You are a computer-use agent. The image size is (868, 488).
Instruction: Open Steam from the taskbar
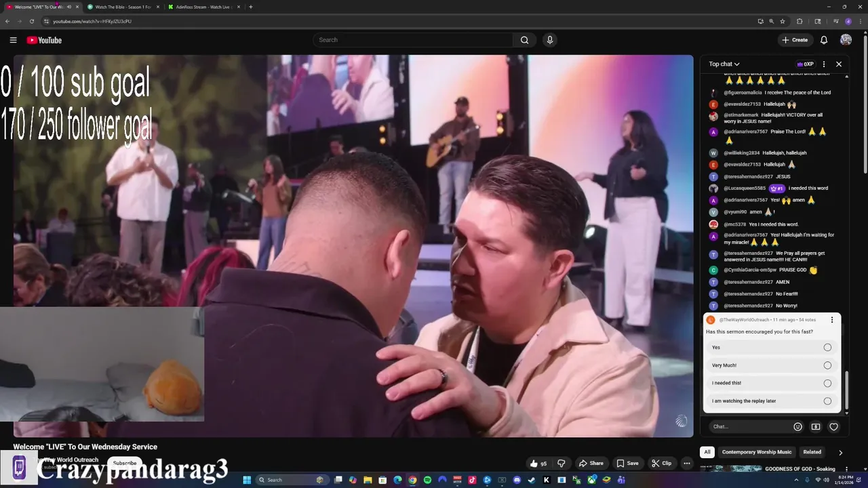point(532,480)
